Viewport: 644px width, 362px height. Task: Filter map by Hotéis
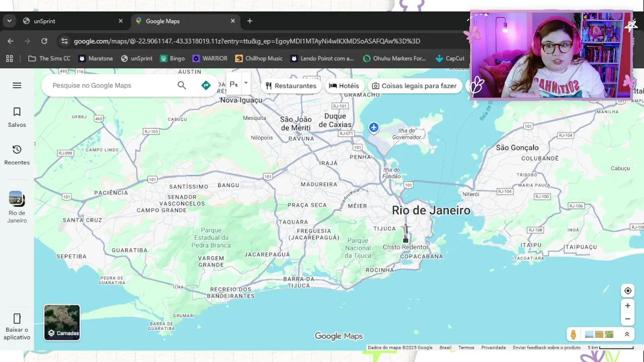pyautogui.click(x=344, y=86)
